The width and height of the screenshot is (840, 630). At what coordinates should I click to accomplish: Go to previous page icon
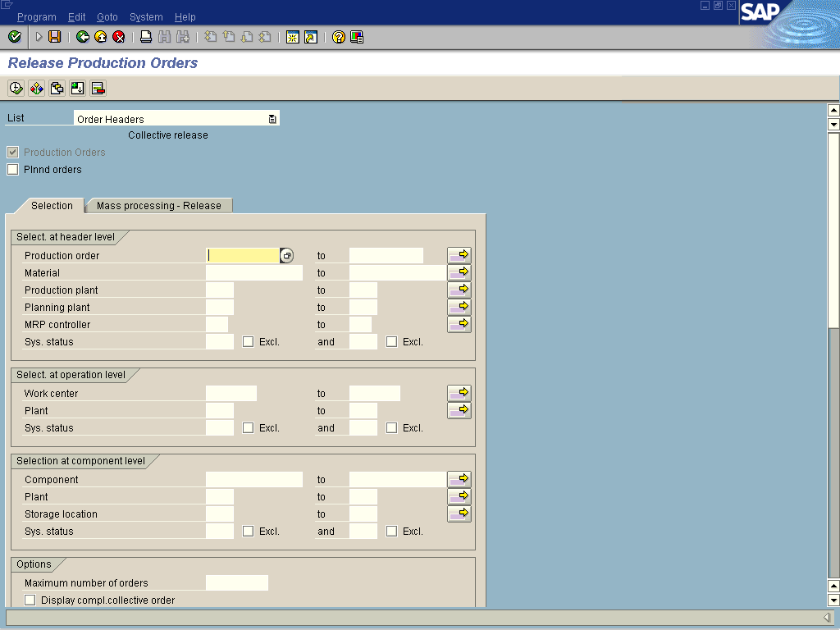(x=229, y=37)
